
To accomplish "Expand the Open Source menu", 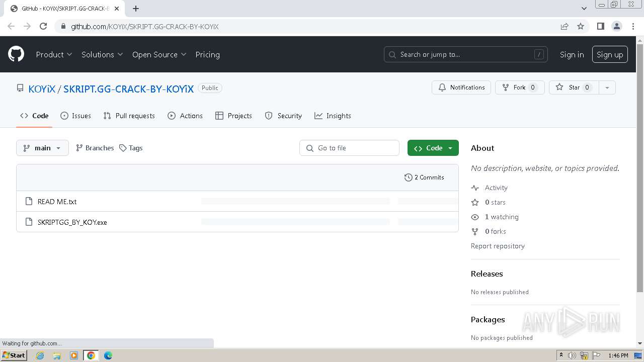I will point(159,54).
